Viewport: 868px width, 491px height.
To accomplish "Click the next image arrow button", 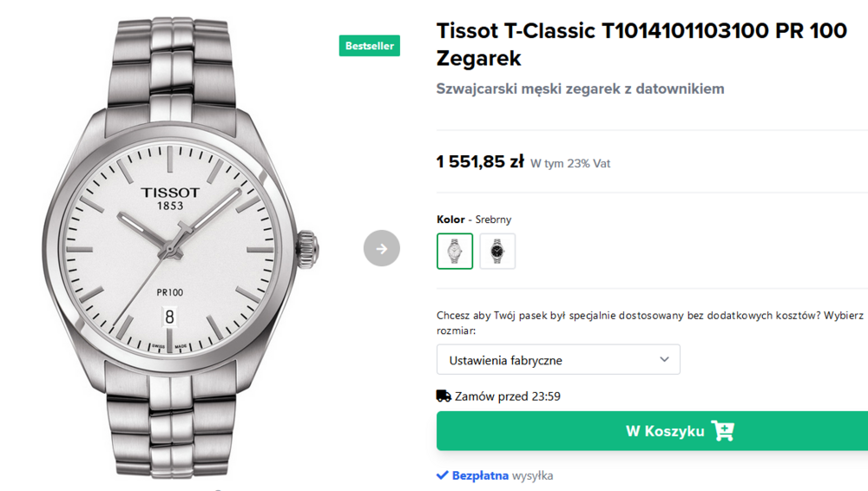I will point(382,249).
